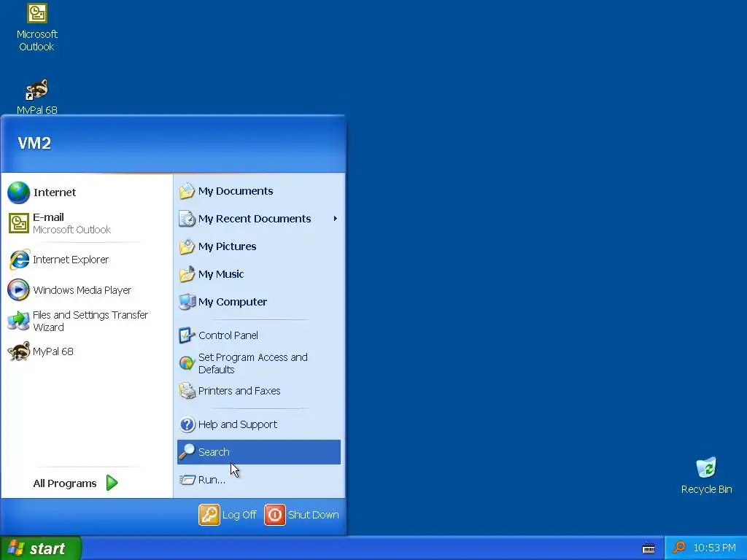Click the Log Off key icon
The width and height of the screenshot is (747, 560).
point(209,515)
